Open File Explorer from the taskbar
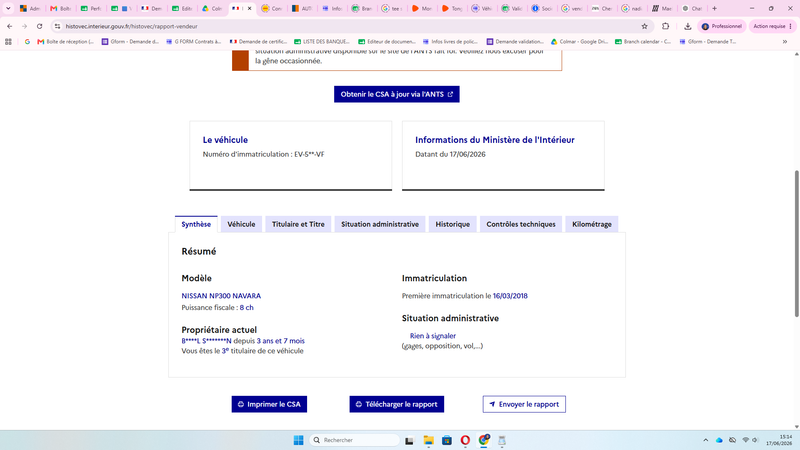The width and height of the screenshot is (800, 450). (428, 440)
